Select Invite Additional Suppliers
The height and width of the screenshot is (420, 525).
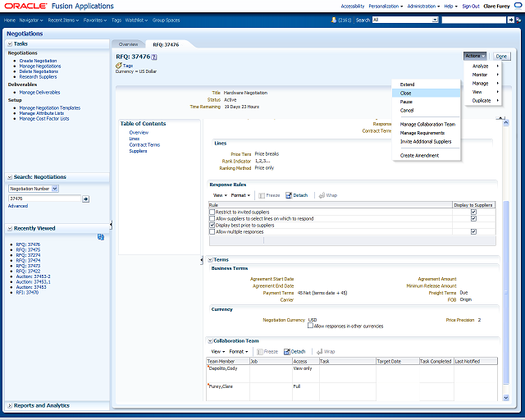coord(426,142)
